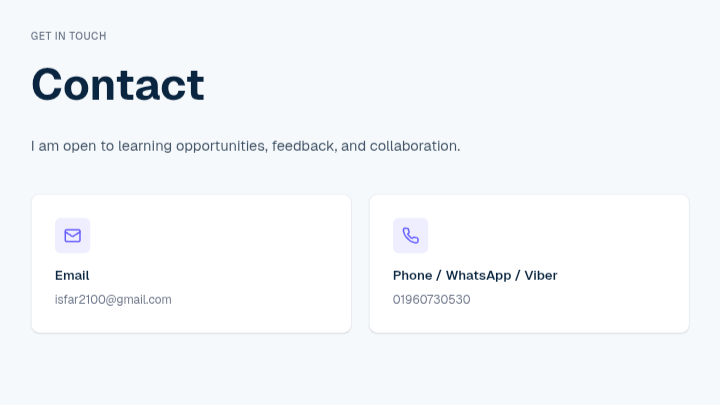Click the Contact page title

pyautogui.click(x=118, y=84)
